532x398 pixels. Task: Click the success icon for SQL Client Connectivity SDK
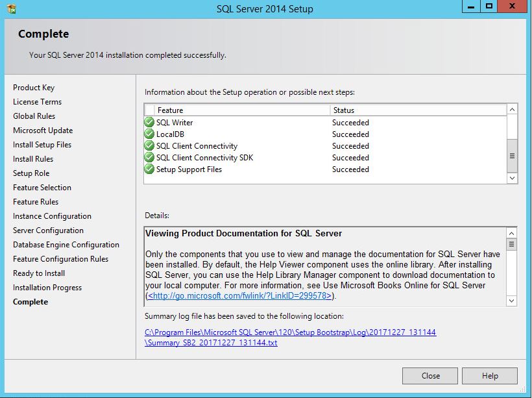click(149, 158)
